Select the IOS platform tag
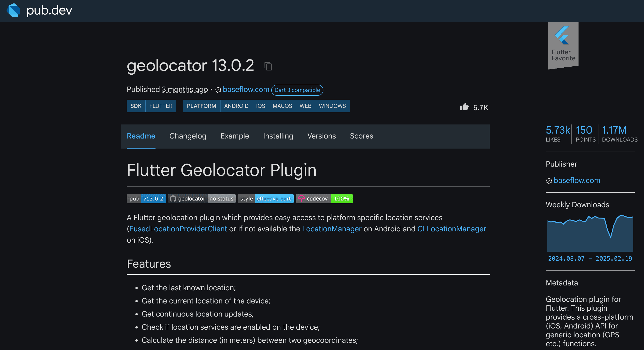Viewport: 644px width, 350px height. (260, 106)
